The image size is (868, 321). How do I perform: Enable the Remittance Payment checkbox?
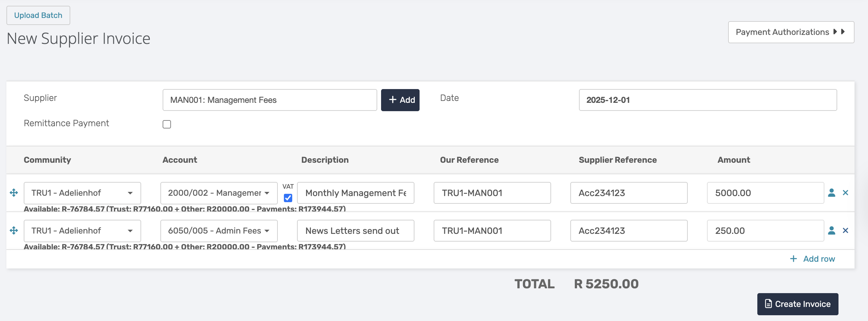point(167,124)
